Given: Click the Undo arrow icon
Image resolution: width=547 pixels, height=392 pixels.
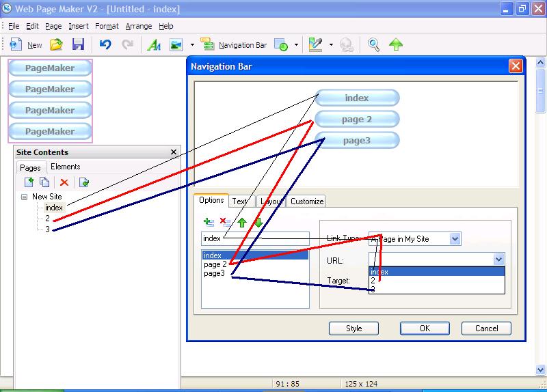Looking at the screenshot, I should click(105, 45).
